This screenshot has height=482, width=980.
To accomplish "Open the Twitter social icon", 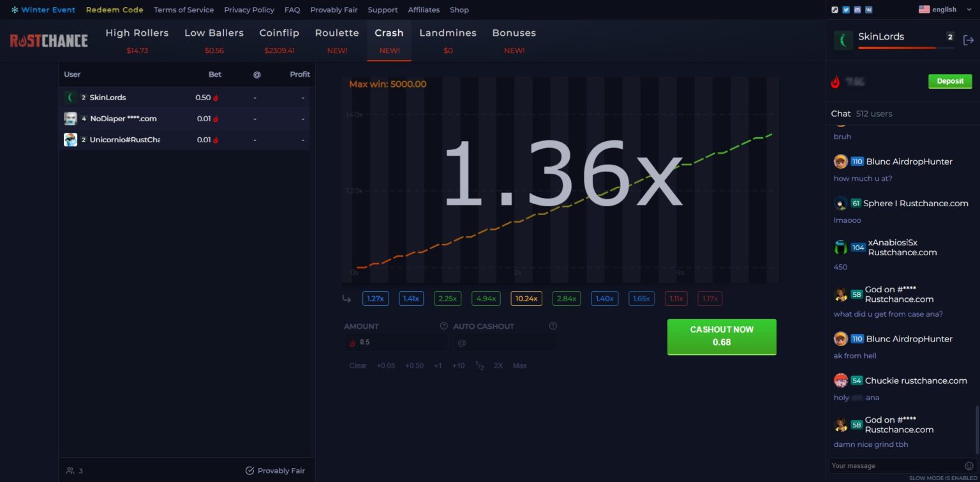I will (846, 10).
